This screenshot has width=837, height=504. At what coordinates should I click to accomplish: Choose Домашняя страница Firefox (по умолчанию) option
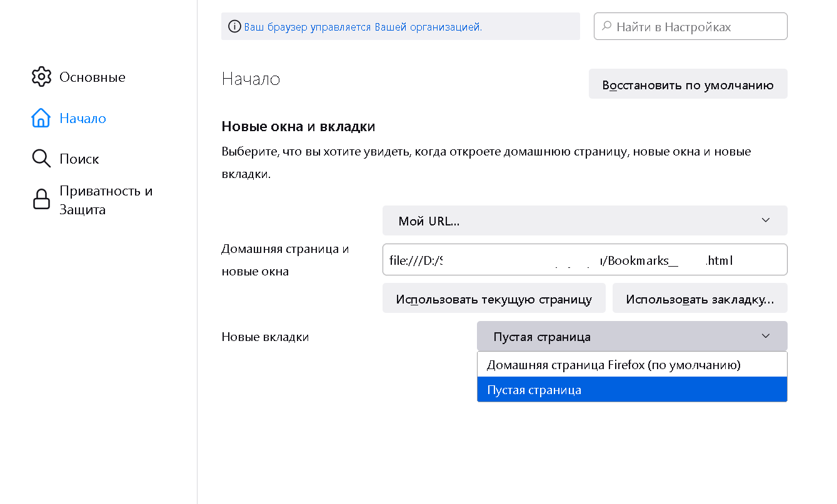[613, 365]
